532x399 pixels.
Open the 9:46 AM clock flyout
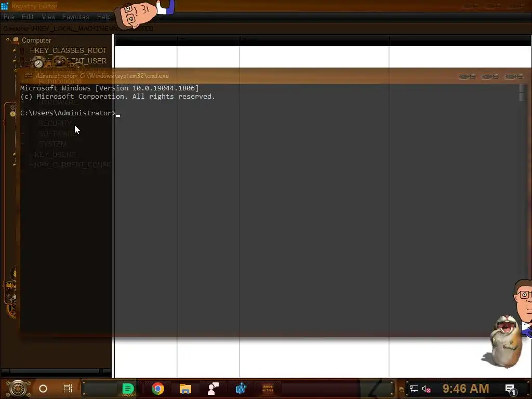[465, 388]
